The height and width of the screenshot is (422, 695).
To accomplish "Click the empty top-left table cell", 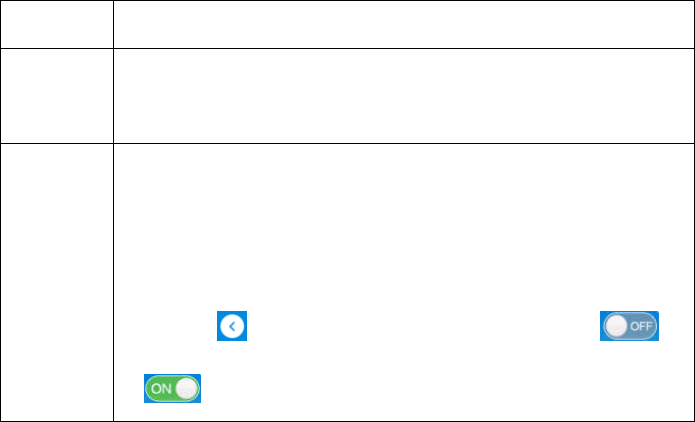I will tap(57, 24).
